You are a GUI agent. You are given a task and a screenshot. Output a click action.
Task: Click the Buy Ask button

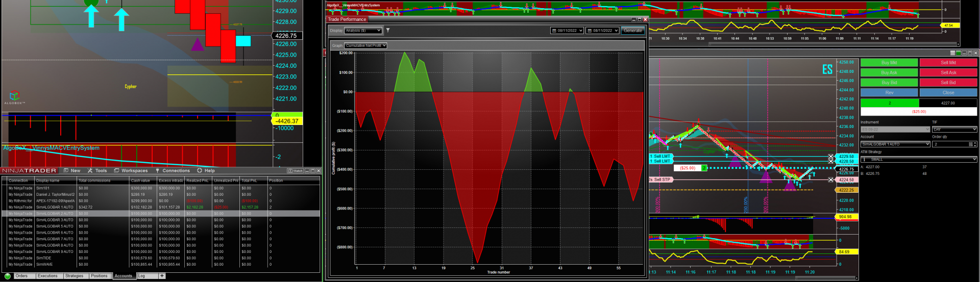[x=889, y=72]
